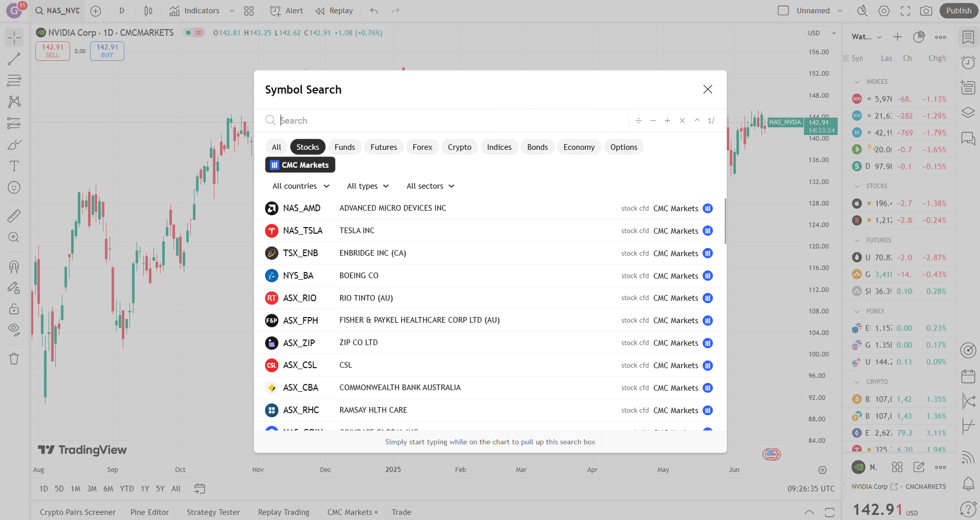
Task: Click the Publish button
Action: click(959, 11)
